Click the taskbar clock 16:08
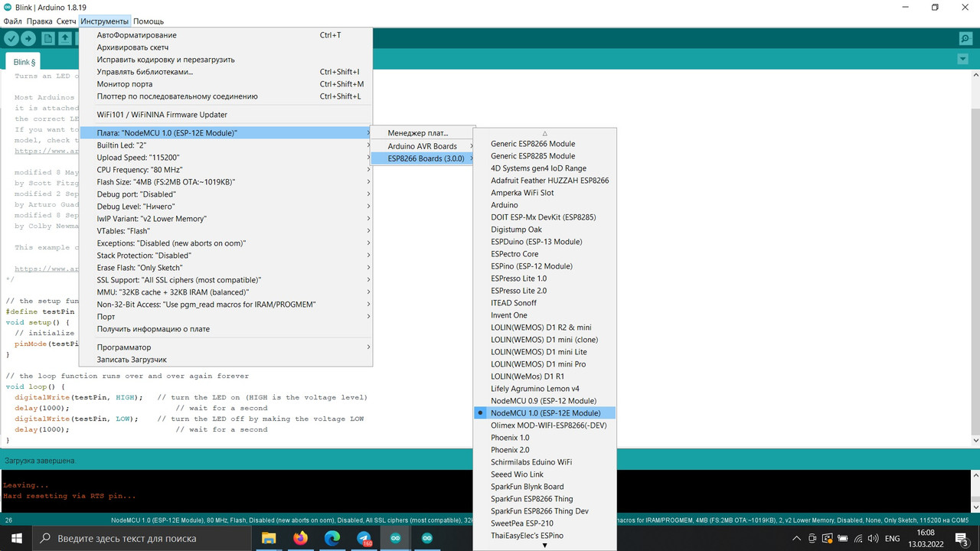This screenshot has width=980, height=551. pyautogui.click(x=926, y=533)
